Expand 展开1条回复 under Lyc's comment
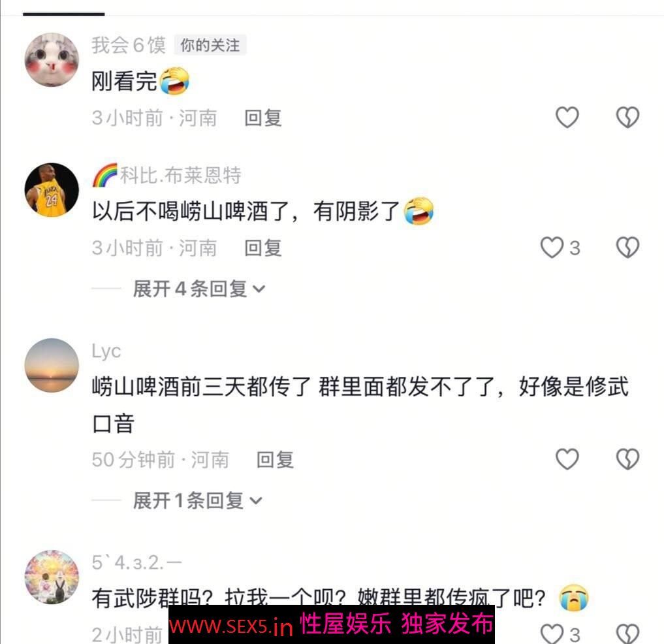 (197, 501)
